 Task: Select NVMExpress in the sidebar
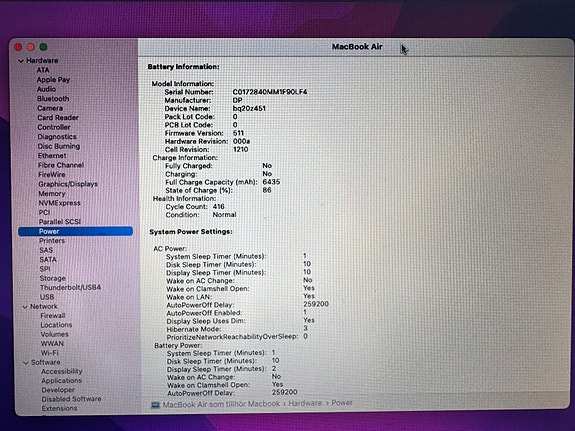[x=59, y=203]
